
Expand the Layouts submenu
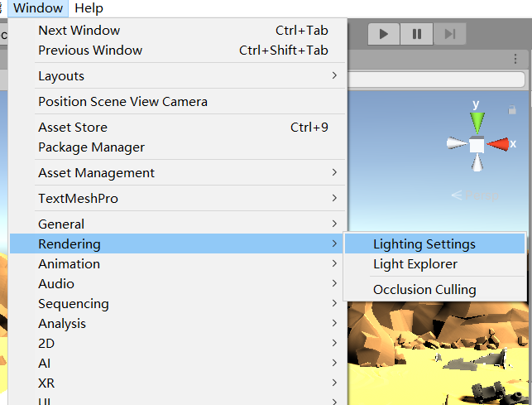(x=178, y=76)
